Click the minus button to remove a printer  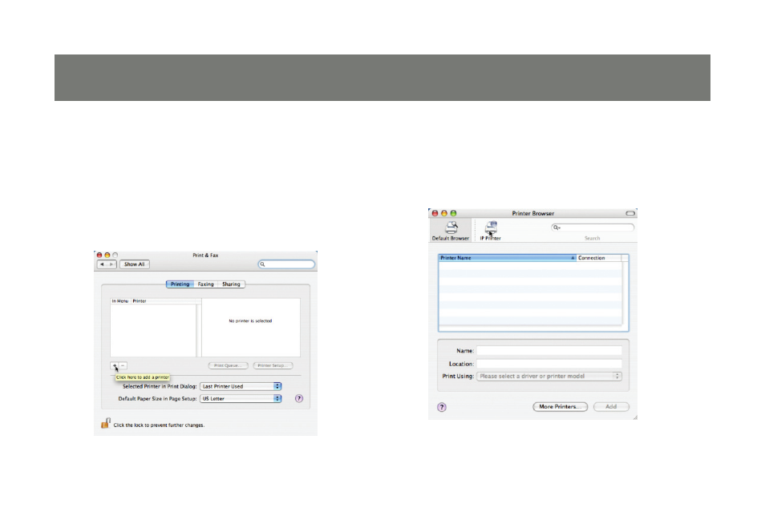coord(123,365)
